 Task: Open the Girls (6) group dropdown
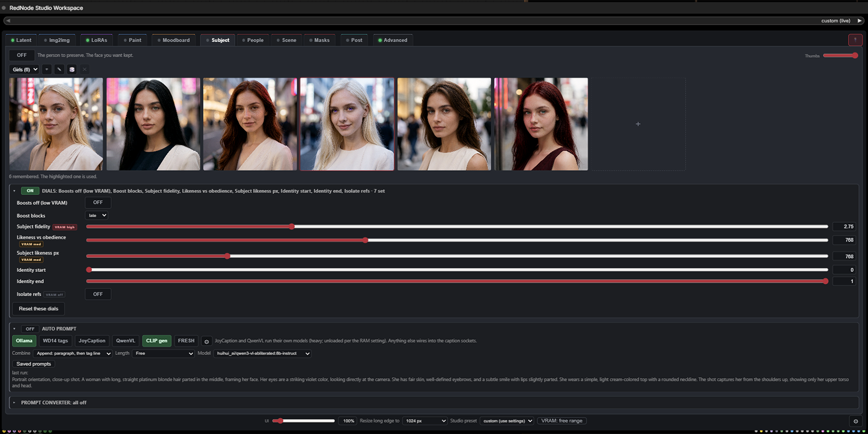(x=24, y=70)
